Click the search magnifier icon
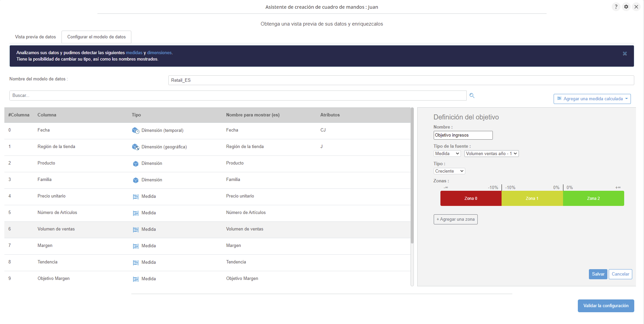 tap(472, 96)
